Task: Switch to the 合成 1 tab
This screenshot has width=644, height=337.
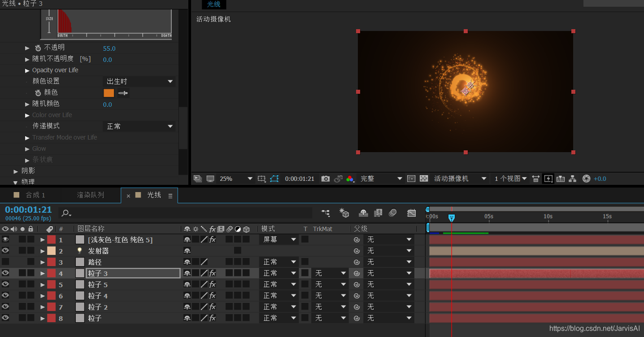Action: [35, 195]
